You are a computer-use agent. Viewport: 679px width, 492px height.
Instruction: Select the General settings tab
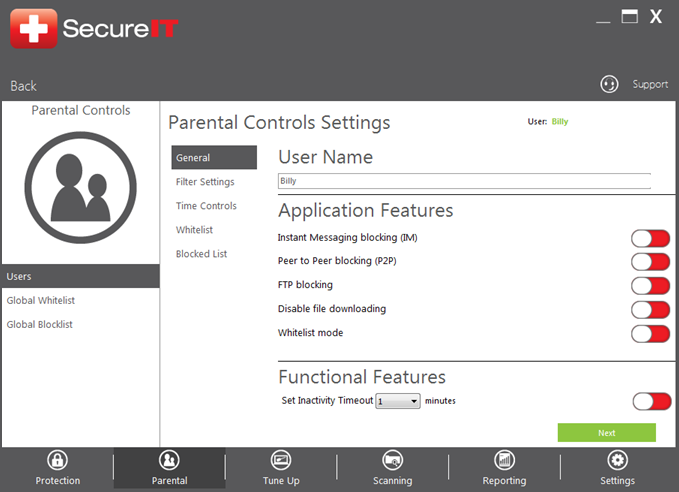(214, 158)
